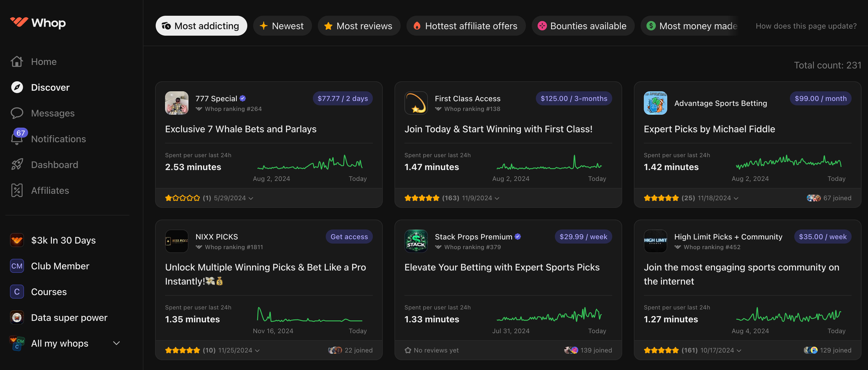Click the $35.00 / week price button

click(x=823, y=237)
